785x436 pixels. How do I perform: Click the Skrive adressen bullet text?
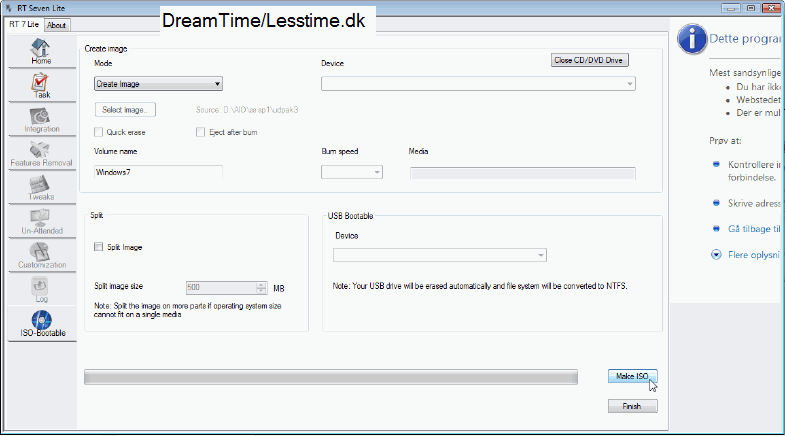[x=754, y=203]
